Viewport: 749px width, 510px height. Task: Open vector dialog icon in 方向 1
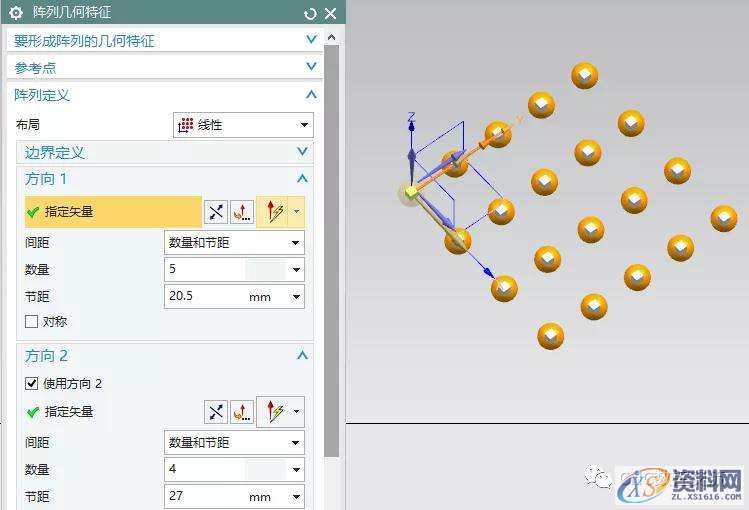242,212
